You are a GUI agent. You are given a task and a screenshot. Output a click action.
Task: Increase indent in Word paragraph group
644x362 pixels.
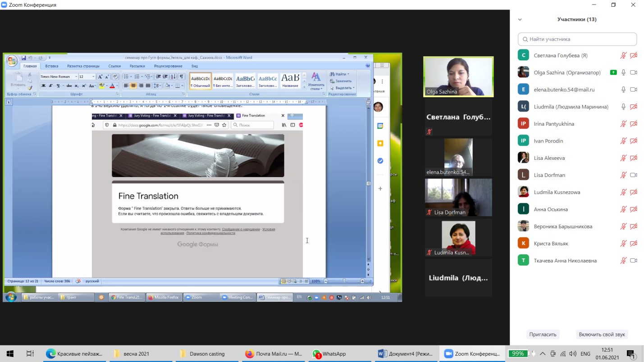click(165, 77)
